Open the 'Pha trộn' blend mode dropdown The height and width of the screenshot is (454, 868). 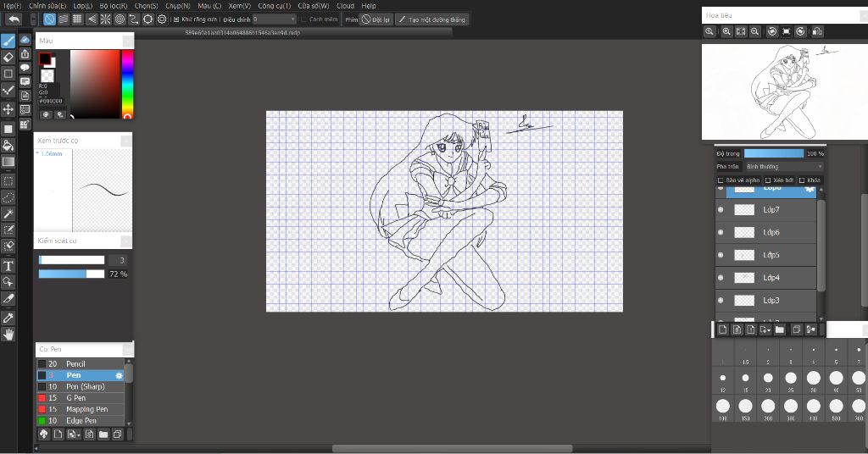click(x=784, y=167)
